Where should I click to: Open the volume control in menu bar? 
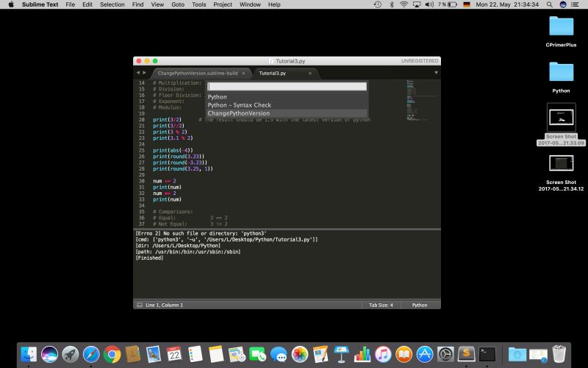[430, 4]
